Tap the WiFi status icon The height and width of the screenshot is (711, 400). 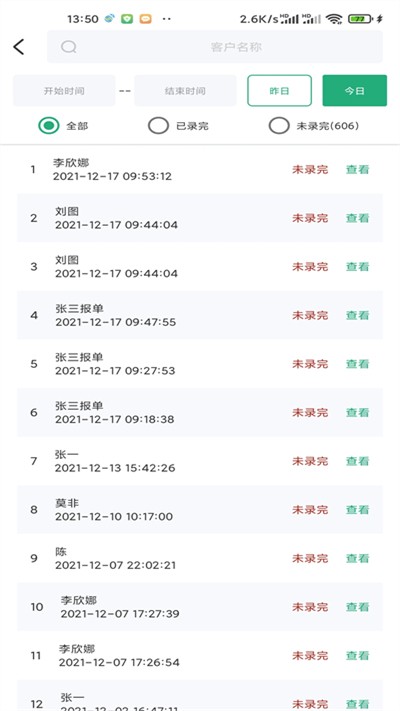334,19
